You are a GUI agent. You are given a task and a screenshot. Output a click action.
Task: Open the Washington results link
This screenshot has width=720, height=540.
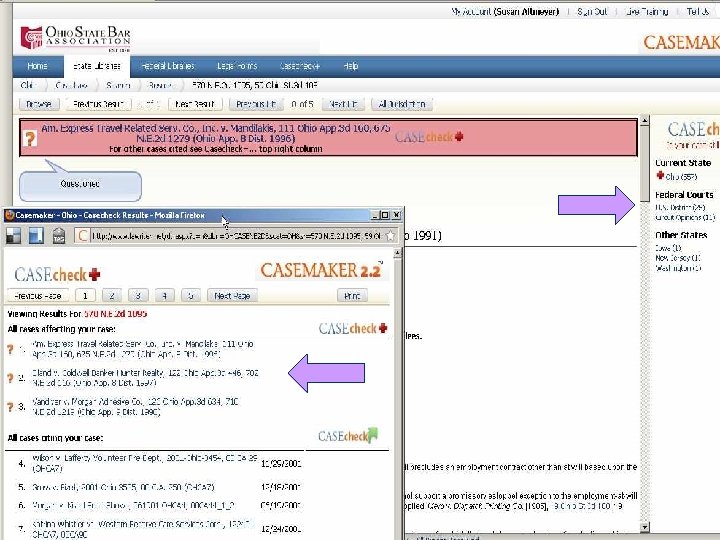tap(678, 268)
